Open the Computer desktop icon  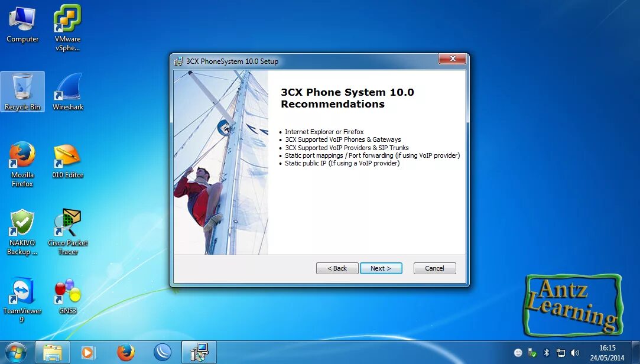[x=22, y=24]
